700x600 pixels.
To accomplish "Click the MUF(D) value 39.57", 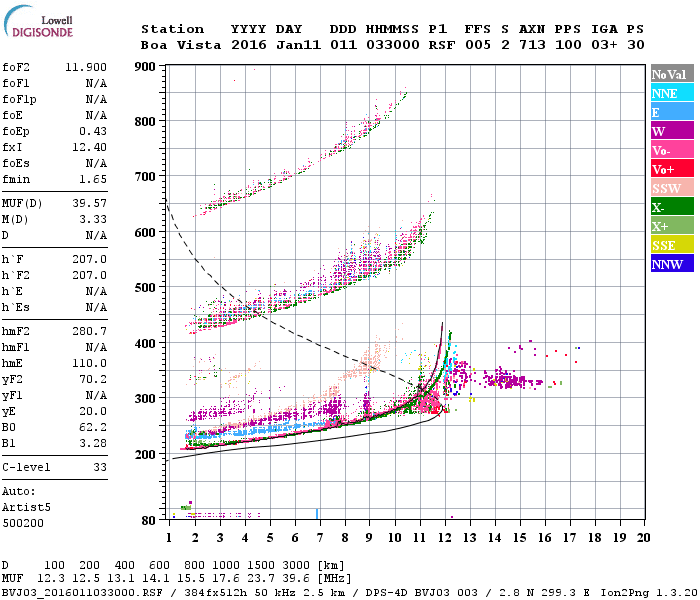I will [x=89, y=204].
